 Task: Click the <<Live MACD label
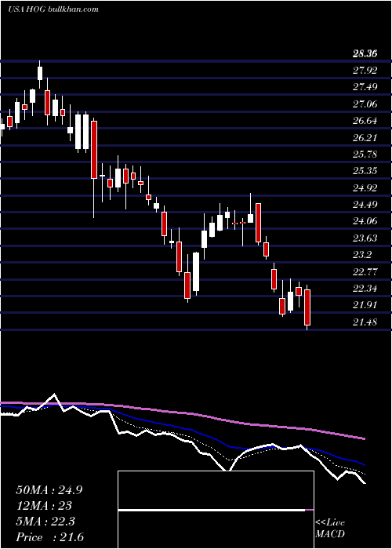(x=330, y=528)
